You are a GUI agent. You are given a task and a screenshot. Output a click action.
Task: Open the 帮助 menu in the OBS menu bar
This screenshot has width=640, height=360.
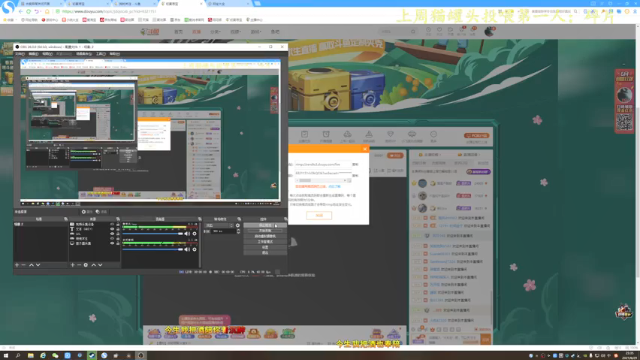click(x=115, y=54)
